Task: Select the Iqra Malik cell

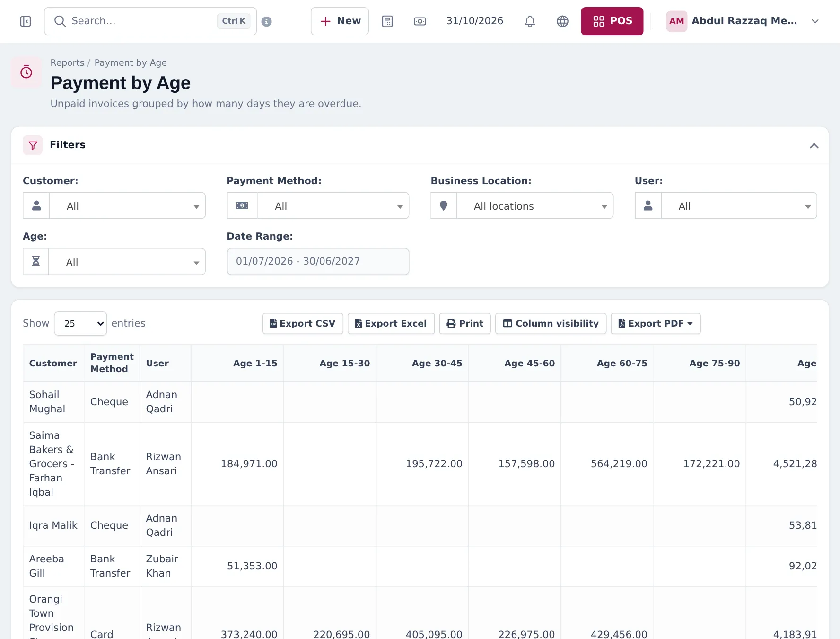Action: 53,525
